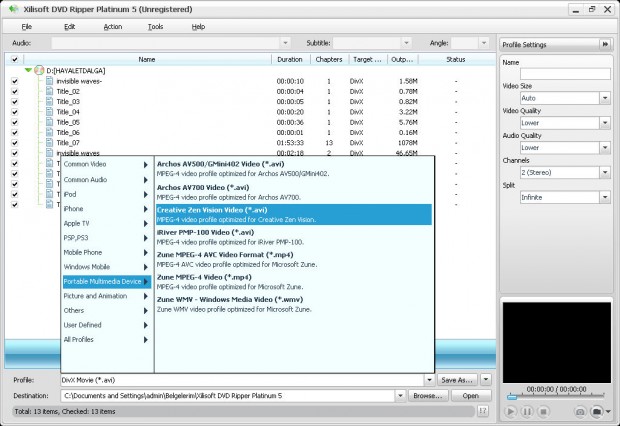Click the pause button under the preview

click(x=527, y=412)
